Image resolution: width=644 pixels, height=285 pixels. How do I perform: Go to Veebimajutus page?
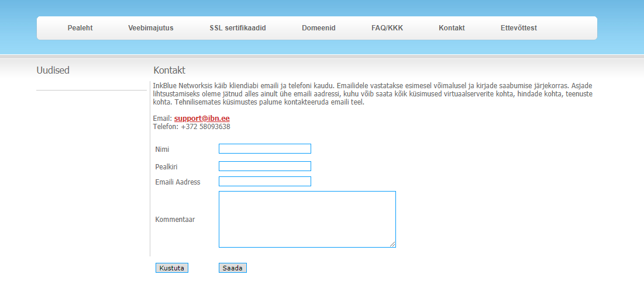pos(151,28)
